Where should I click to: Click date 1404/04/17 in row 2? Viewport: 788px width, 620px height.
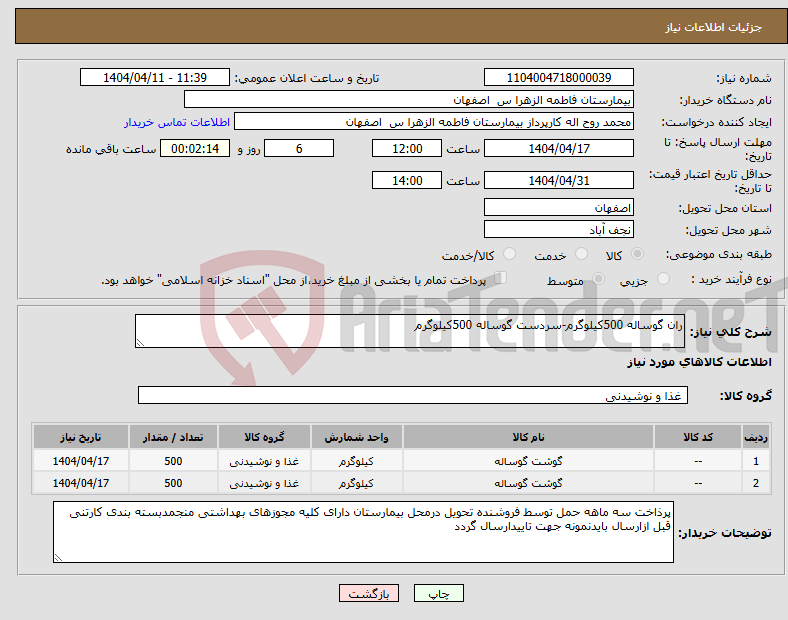point(80,483)
